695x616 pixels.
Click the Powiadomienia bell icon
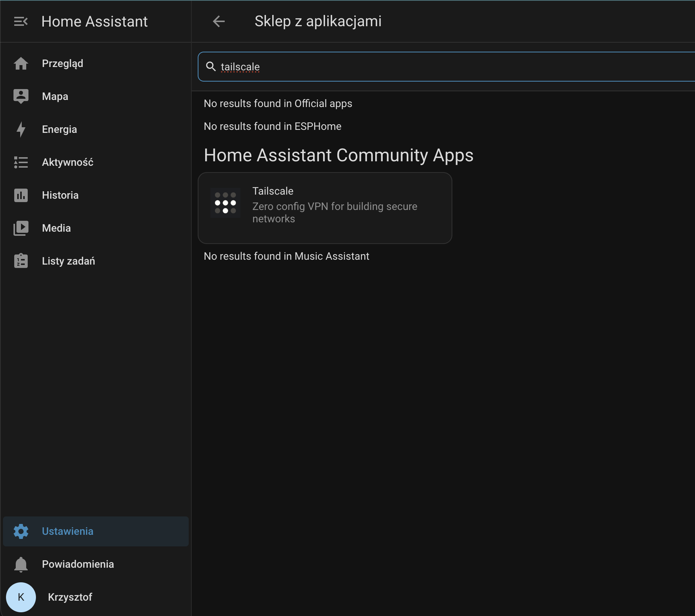pos(21,564)
